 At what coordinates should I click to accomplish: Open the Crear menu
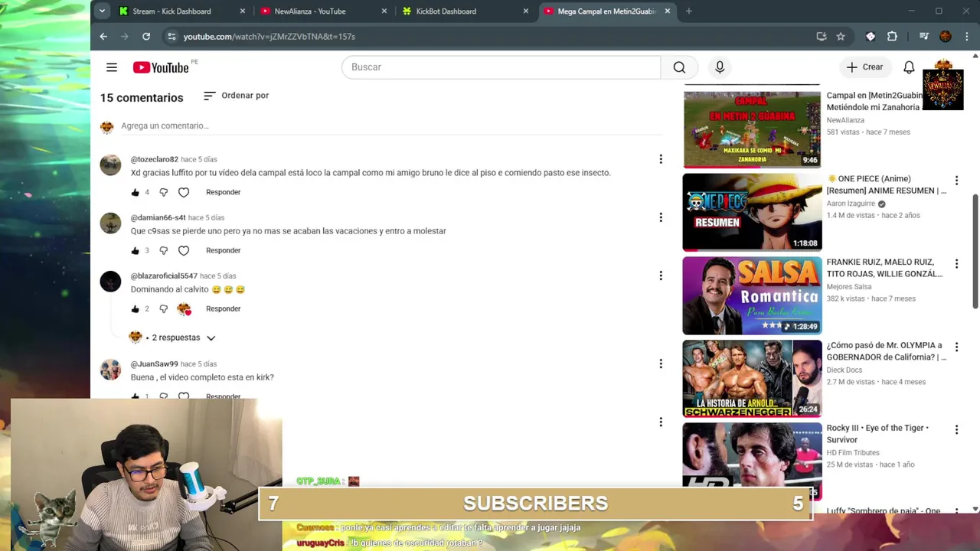coord(864,67)
